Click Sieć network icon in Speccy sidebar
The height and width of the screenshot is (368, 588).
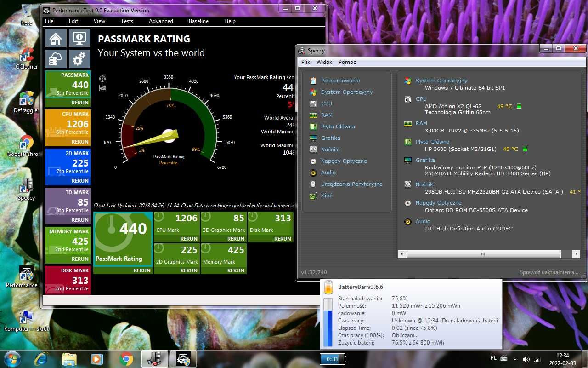click(313, 195)
